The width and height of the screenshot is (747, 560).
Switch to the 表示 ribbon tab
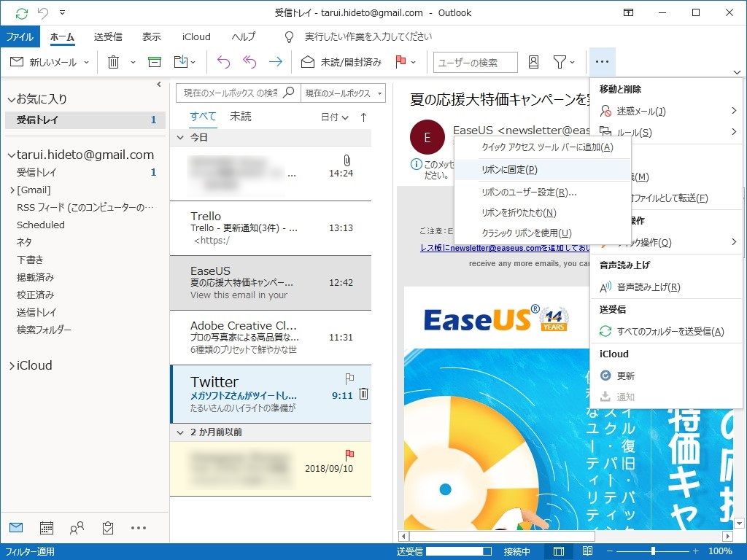point(152,36)
